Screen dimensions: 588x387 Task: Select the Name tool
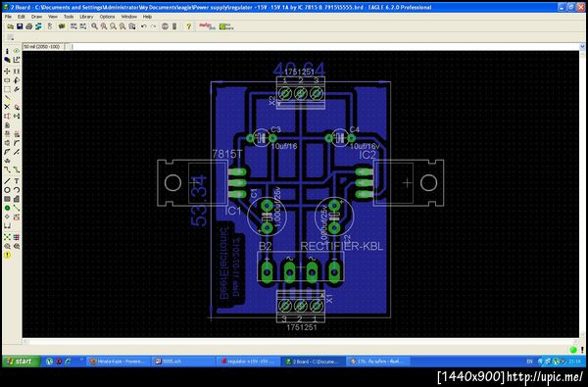pyautogui.click(x=7, y=134)
